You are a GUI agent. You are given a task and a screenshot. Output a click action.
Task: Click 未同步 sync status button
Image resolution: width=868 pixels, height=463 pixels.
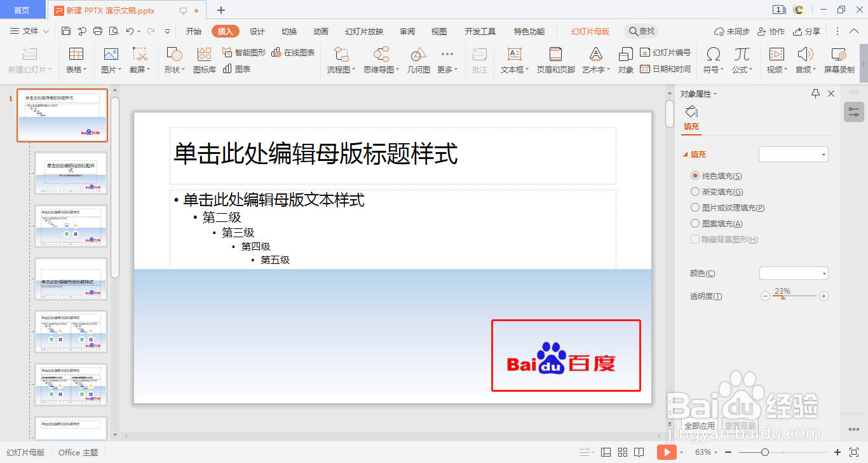click(732, 31)
